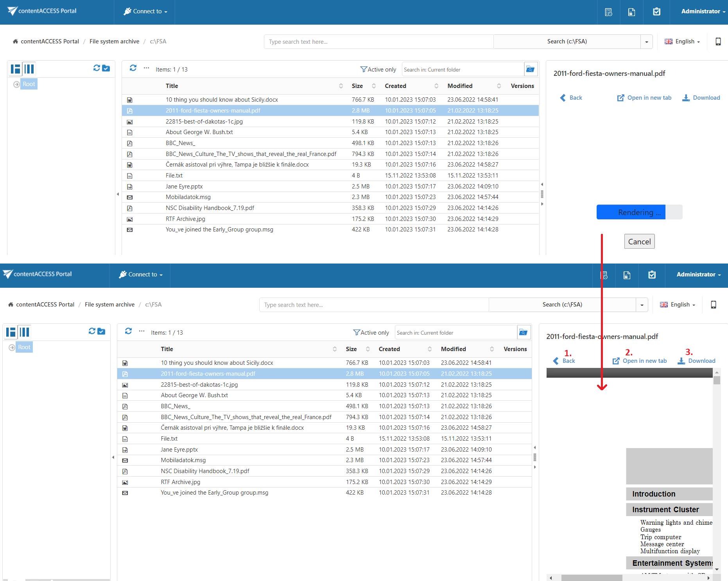Open the English language dropdown in upper view

tap(682, 41)
